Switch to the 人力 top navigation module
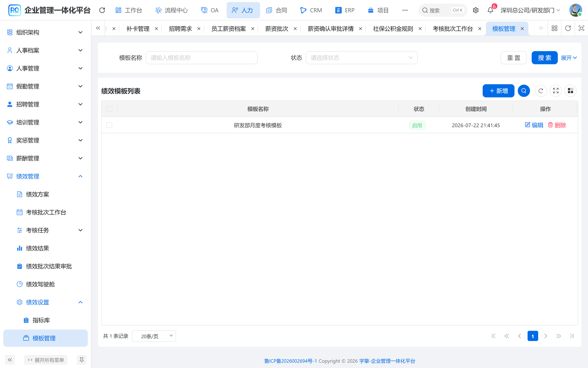This screenshot has height=368, width=588. point(243,10)
